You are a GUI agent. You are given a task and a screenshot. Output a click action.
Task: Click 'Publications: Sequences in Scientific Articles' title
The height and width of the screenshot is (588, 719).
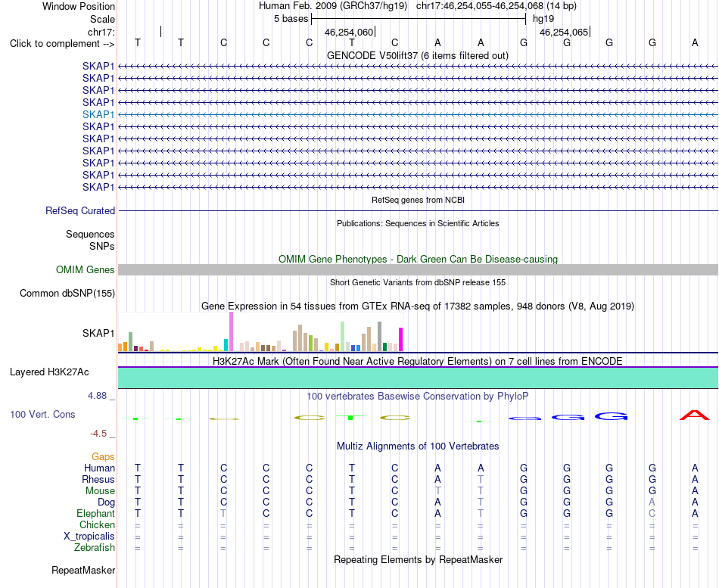pyautogui.click(x=418, y=223)
